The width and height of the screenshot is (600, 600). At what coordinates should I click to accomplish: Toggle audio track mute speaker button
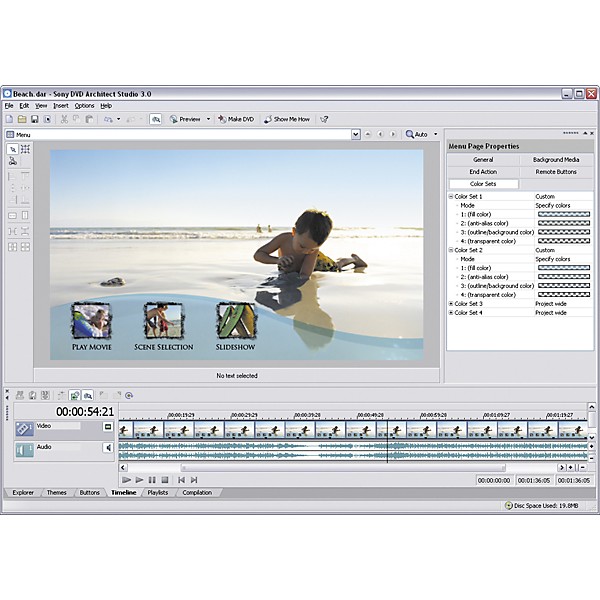pos(108,448)
